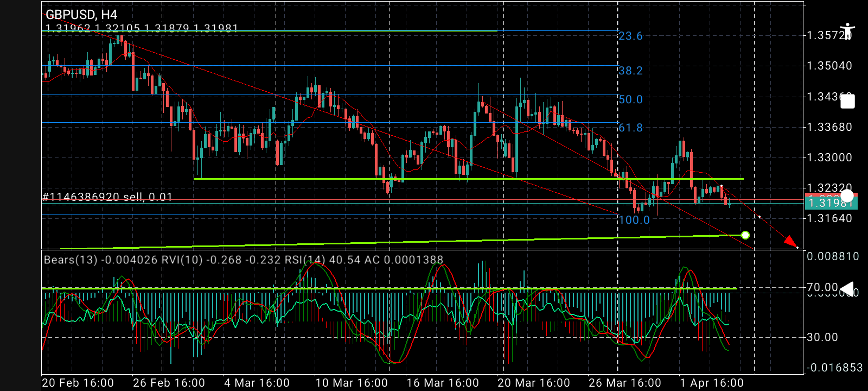Go back with the triangle navigation icon

pyautogui.click(x=847, y=289)
